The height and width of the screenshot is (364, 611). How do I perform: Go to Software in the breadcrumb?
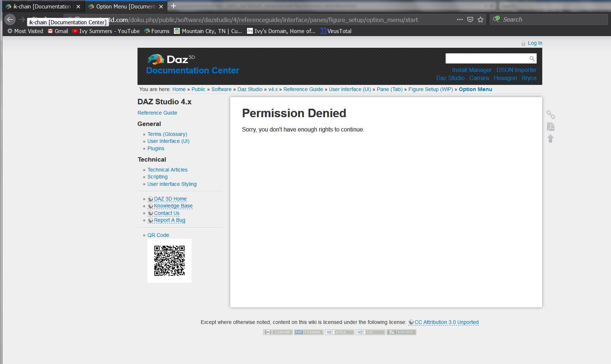tap(221, 89)
